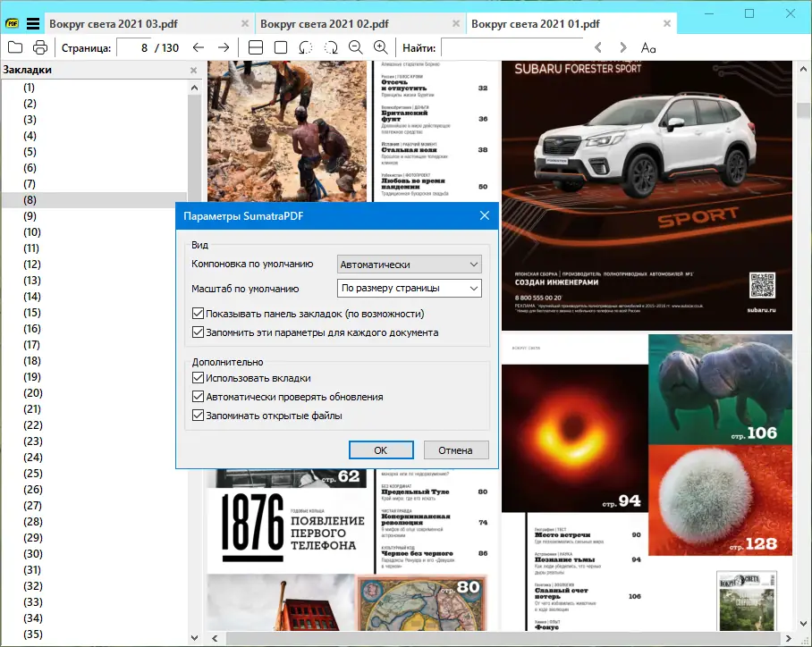Print the document with the printer icon
This screenshot has width=812, height=647.
coord(40,47)
